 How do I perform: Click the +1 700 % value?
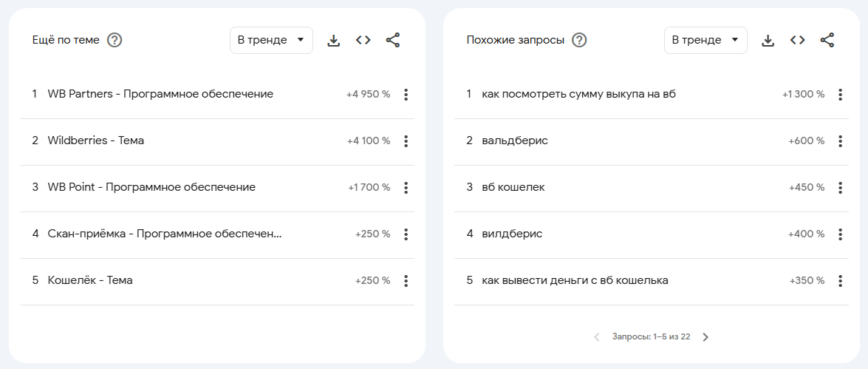click(x=369, y=188)
